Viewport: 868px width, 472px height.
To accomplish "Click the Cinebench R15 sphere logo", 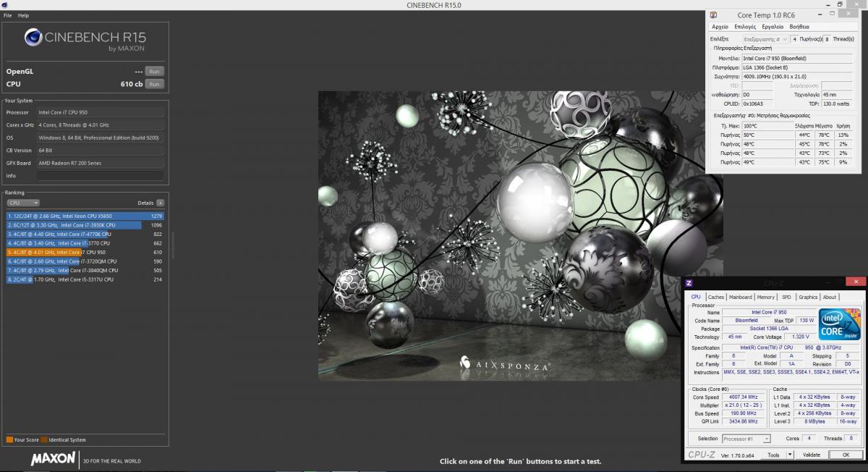I will click(33, 38).
